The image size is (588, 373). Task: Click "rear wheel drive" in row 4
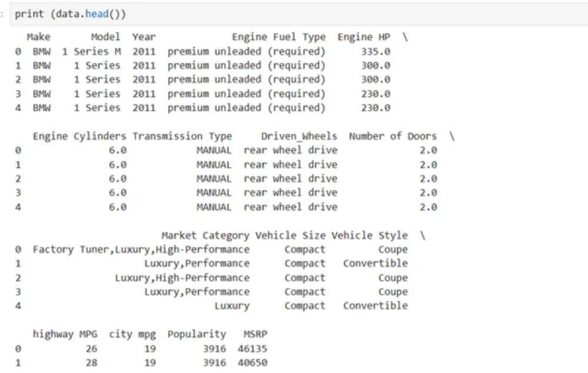pos(290,207)
